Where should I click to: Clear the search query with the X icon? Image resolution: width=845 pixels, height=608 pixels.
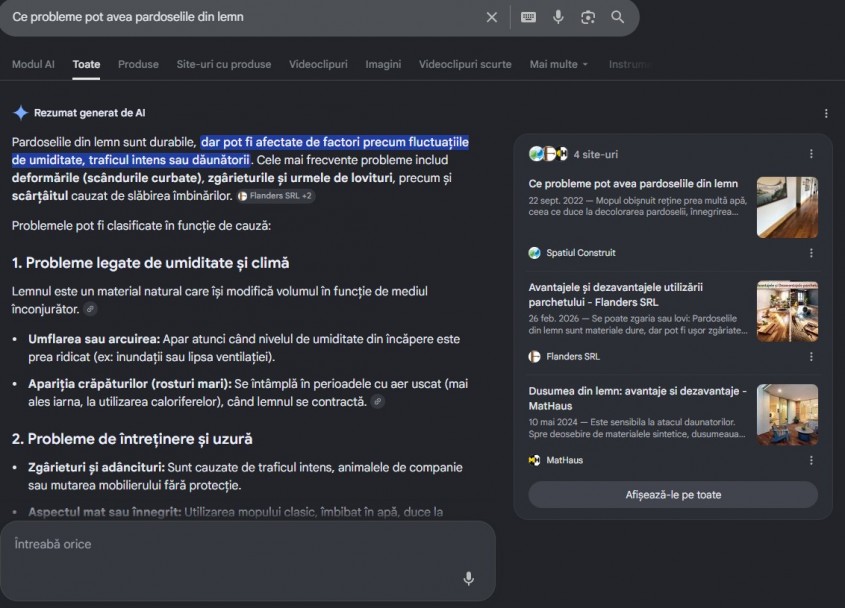click(491, 17)
